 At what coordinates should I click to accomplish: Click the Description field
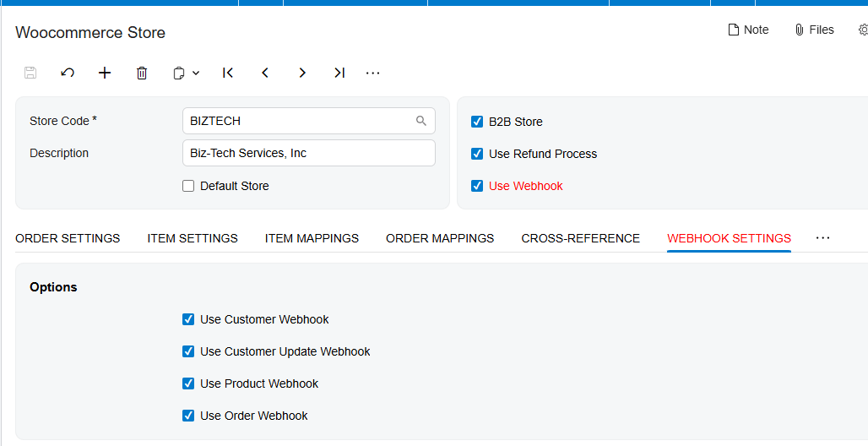coord(309,153)
